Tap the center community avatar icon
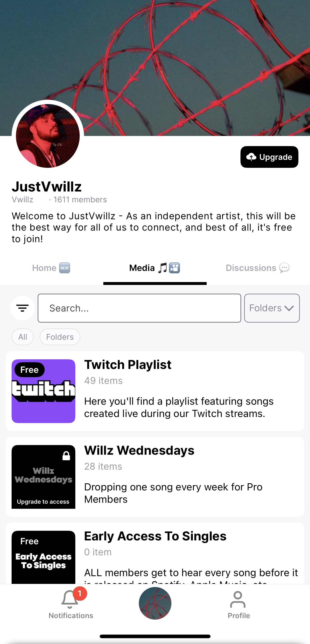 [155, 603]
